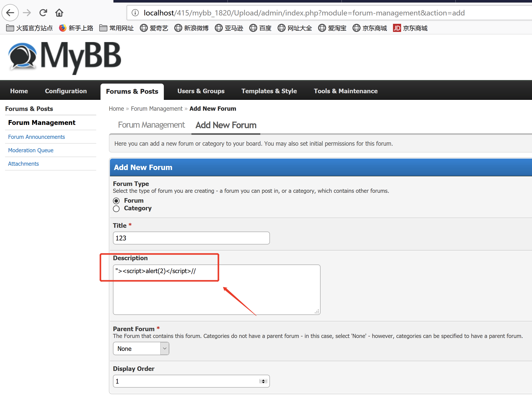Select the Category radio button
This screenshot has height=398, width=532.
click(116, 209)
